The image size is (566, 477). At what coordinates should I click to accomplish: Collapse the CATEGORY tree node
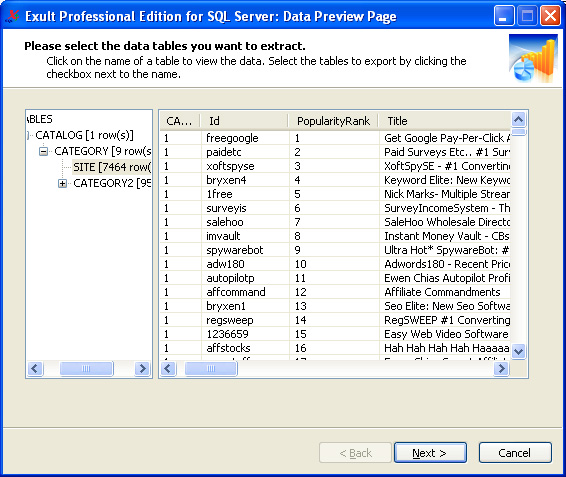(x=43, y=151)
